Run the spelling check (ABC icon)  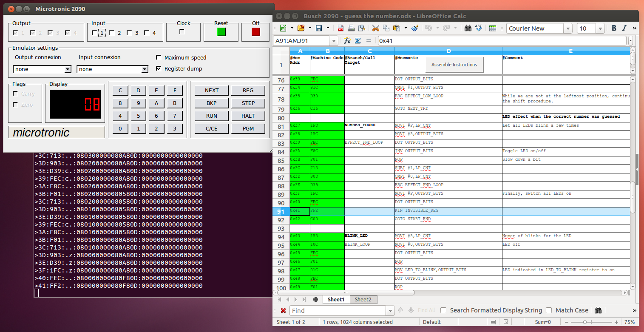(479, 28)
